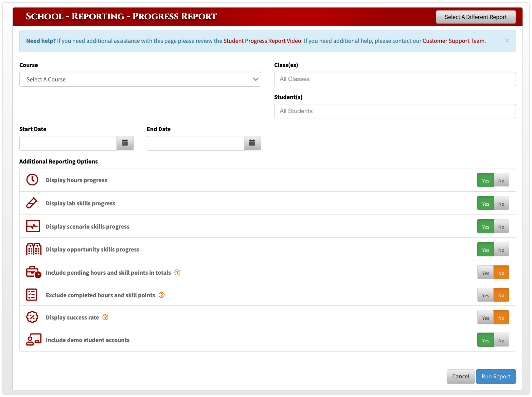Screen dimensions: 532x397
Task: Dismiss the Need help notification banner
Action: 507,40
